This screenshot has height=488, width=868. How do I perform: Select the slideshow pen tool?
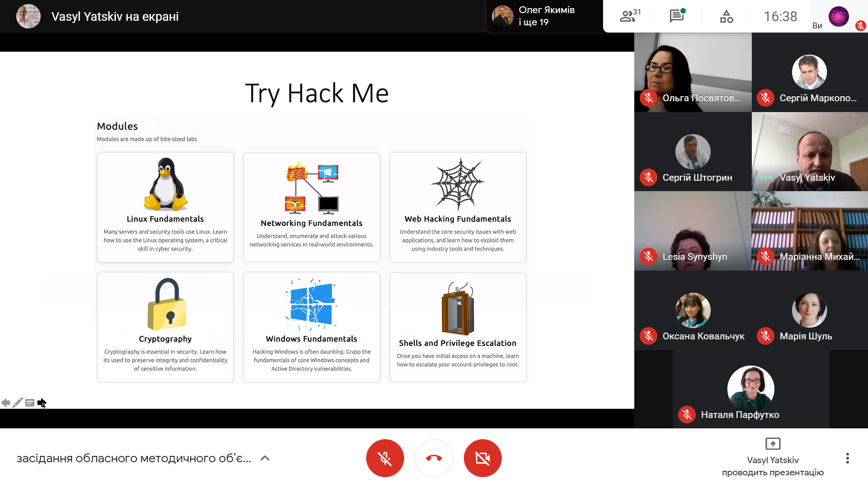pyautogui.click(x=18, y=403)
